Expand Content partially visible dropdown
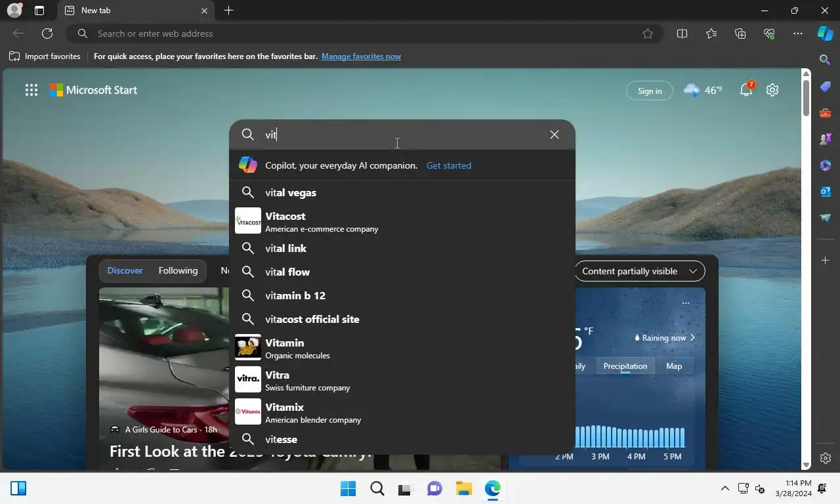 (x=639, y=271)
